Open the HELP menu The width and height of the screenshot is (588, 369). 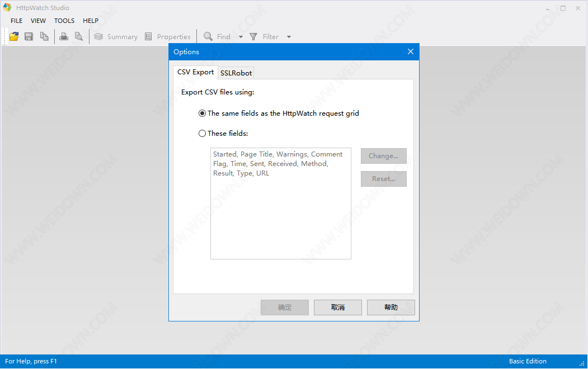click(x=91, y=21)
